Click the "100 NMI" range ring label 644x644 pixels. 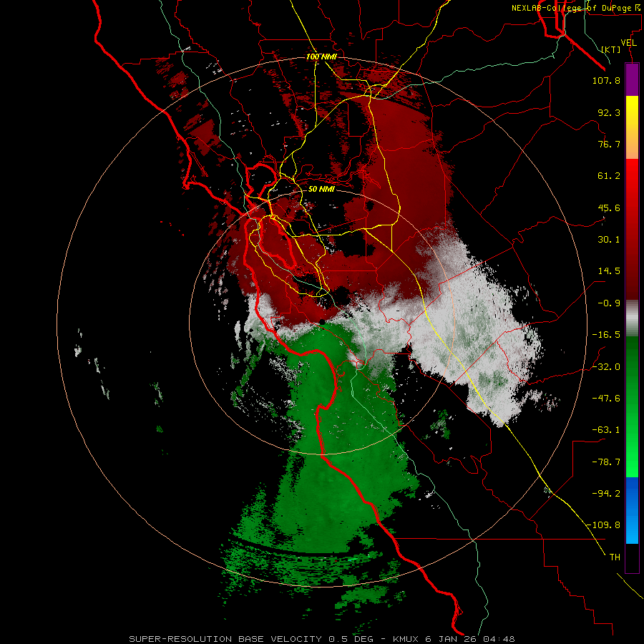321,57
